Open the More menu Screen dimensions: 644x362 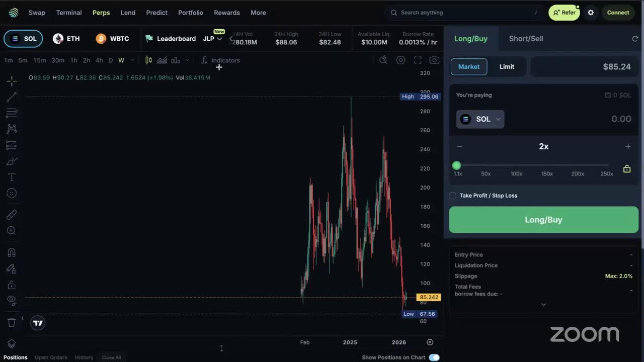[258, 13]
